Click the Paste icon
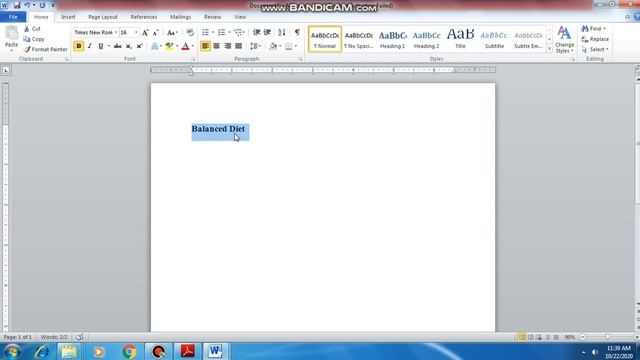This screenshot has width=640, height=360. tap(11, 33)
